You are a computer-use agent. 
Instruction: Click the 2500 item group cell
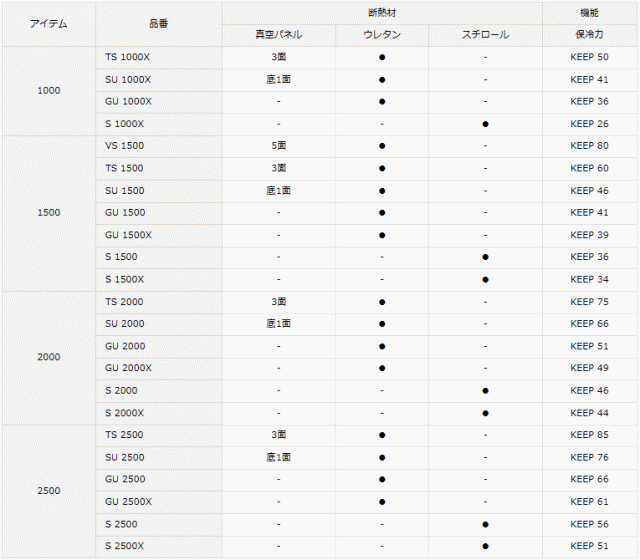point(48,491)
